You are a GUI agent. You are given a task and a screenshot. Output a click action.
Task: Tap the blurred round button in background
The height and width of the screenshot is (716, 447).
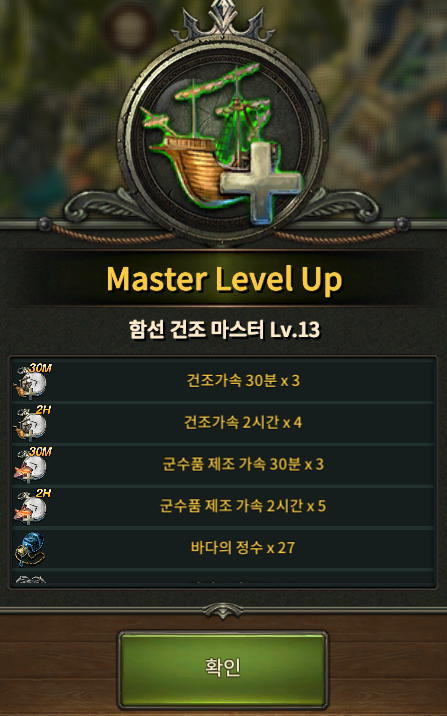tap(130, 27)
